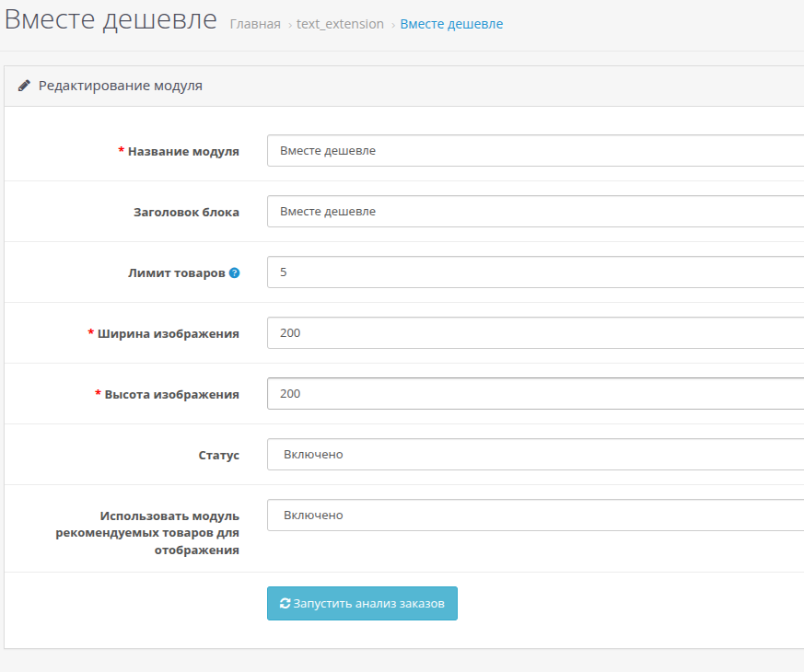Go to Главная breadcrumb link
804x672 pixels.
click(255, 24)
